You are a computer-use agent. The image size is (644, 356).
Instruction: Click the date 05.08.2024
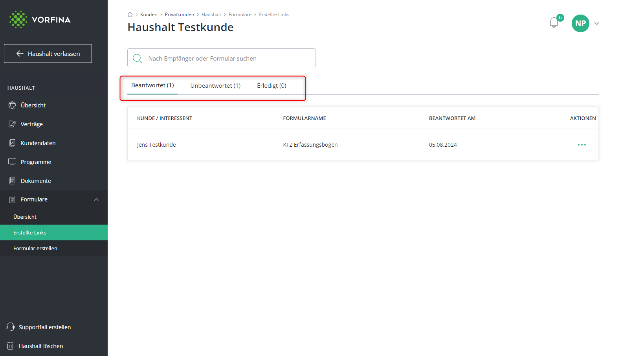click(443, 145)
